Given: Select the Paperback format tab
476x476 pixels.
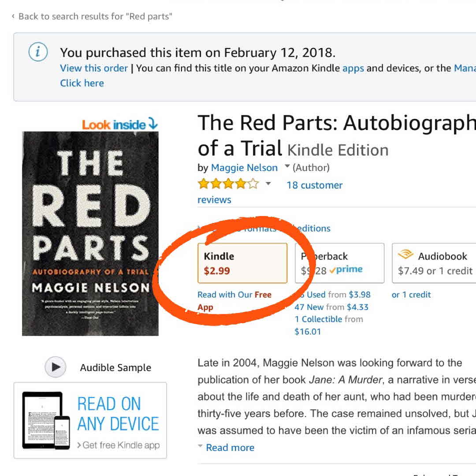Looking at the screenshot, I should tap(339, 263).
